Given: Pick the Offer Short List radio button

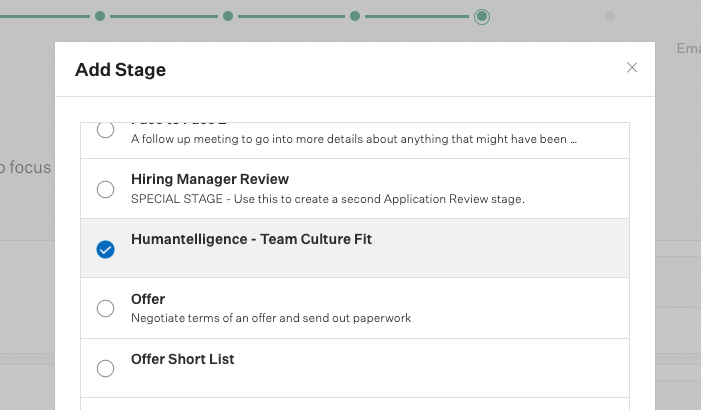Looking at the screenshot, I should click(106, 368).
